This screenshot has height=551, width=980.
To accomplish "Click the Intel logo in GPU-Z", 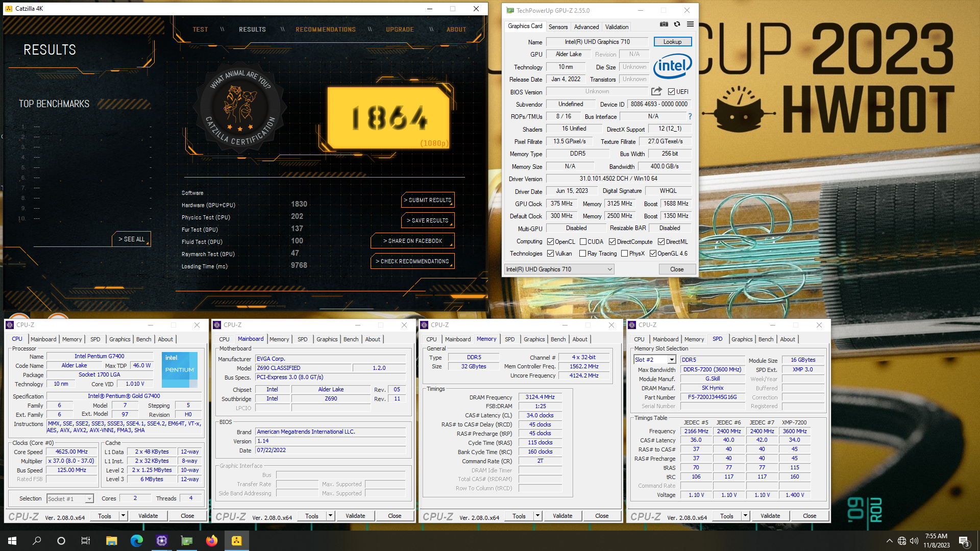I will (673, 66).
